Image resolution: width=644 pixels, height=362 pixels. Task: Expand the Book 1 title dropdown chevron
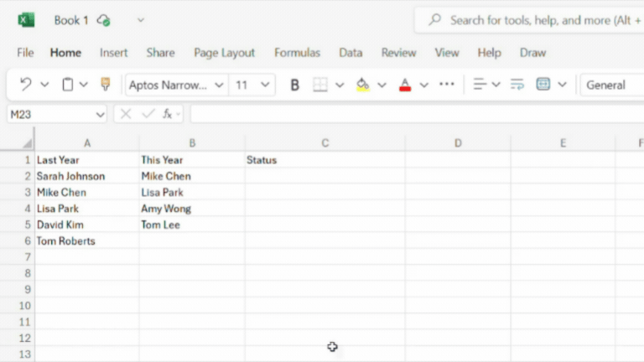(141, 20)
